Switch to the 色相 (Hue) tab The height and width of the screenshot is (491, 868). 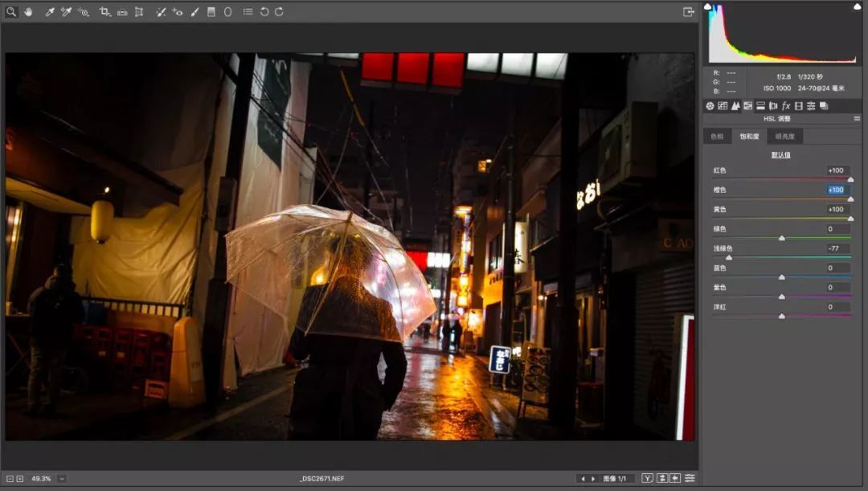tap(717, 136)
